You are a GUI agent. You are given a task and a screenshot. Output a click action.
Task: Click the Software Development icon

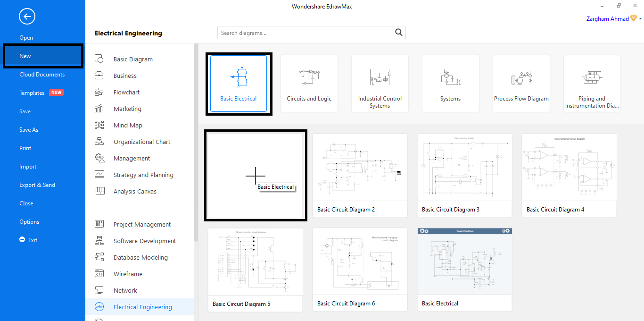(x=99, y=241)
